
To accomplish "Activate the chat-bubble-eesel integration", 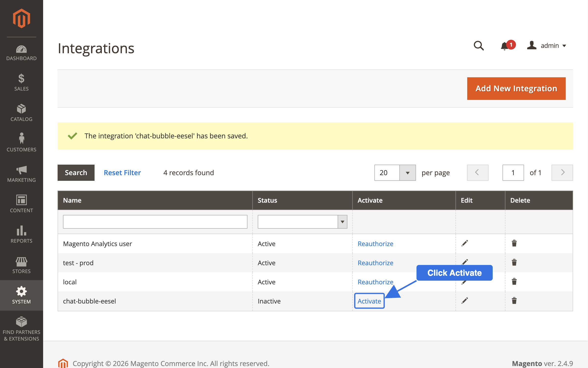I will click(369, 301).
